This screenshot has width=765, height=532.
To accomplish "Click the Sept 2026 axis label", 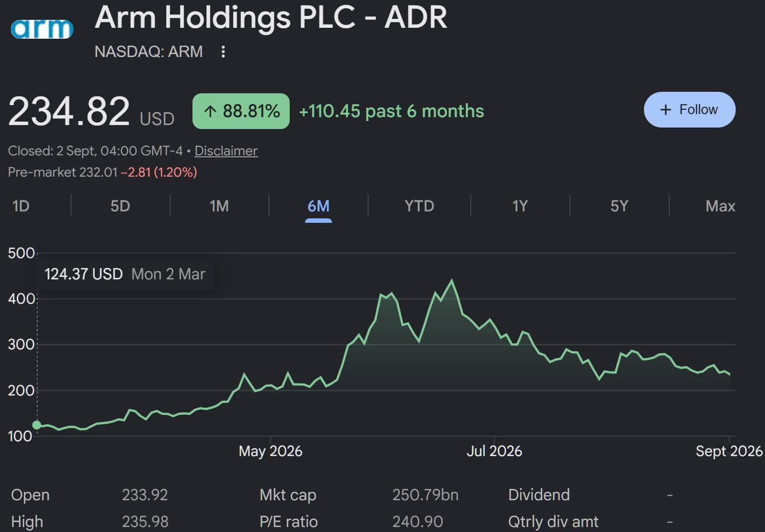I will coord(729,451).
